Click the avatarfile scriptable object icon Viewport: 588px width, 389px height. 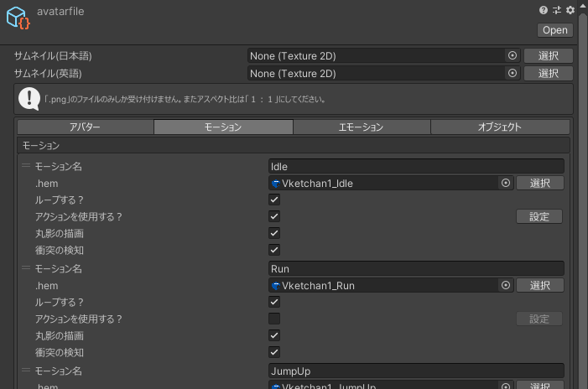click(18, 18)
